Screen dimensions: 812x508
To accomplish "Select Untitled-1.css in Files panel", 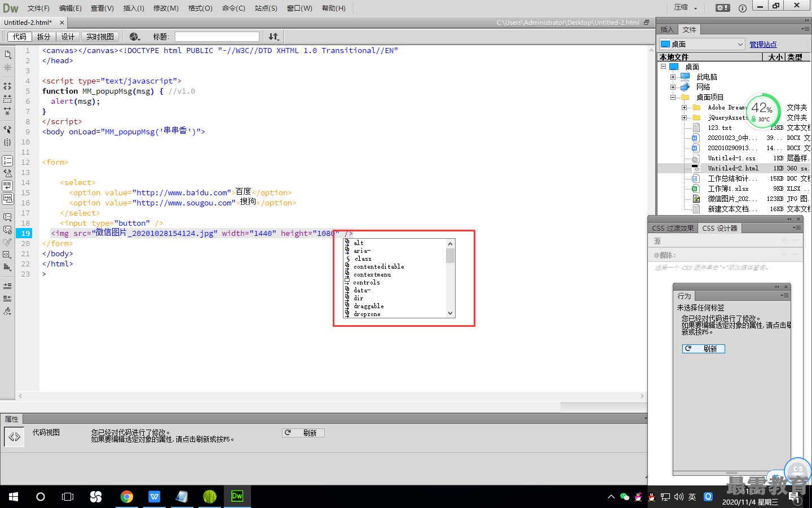I will pyautogui.click(x=731, y=158).
